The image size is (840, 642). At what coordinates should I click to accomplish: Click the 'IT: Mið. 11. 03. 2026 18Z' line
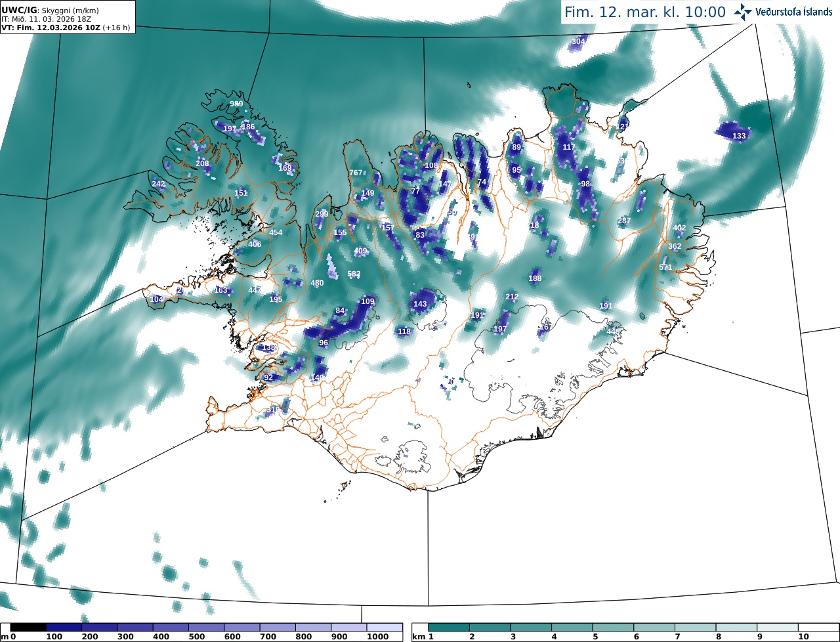coord(46,19)
